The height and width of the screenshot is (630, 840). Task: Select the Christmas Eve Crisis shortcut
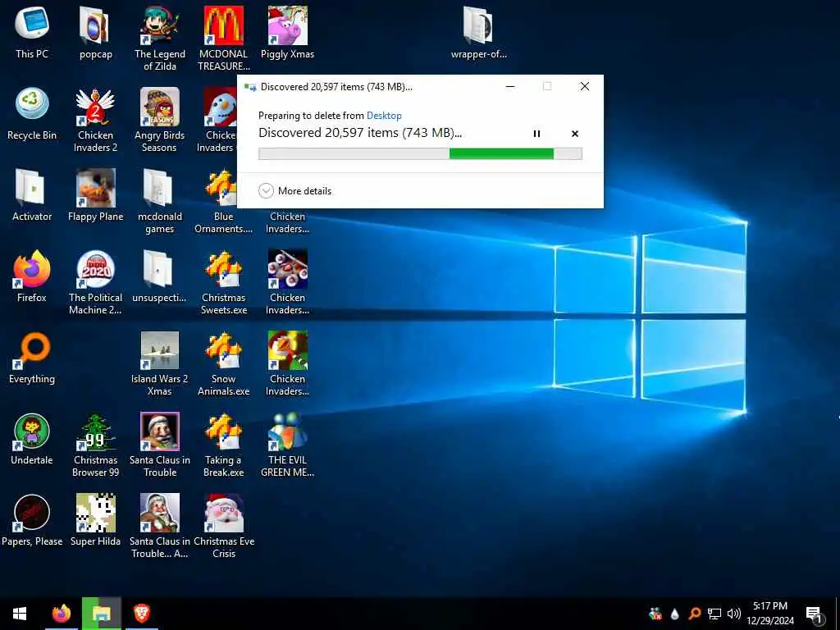223,526
